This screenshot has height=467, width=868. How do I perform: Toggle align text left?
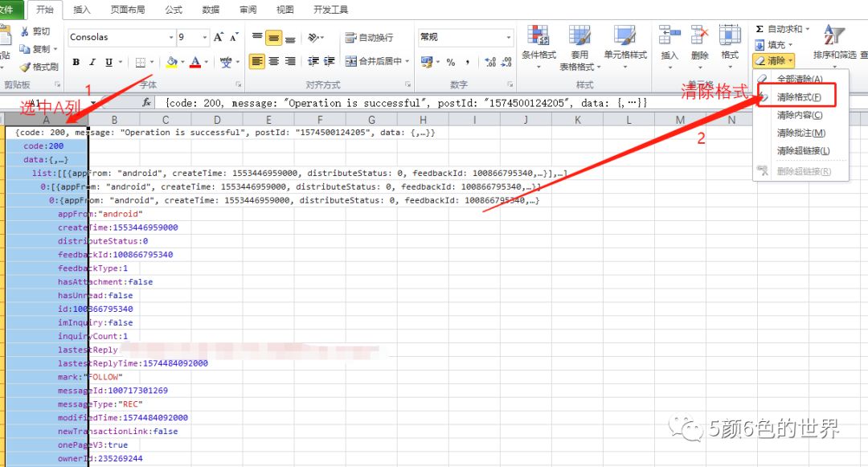click(x=257, y=61)
